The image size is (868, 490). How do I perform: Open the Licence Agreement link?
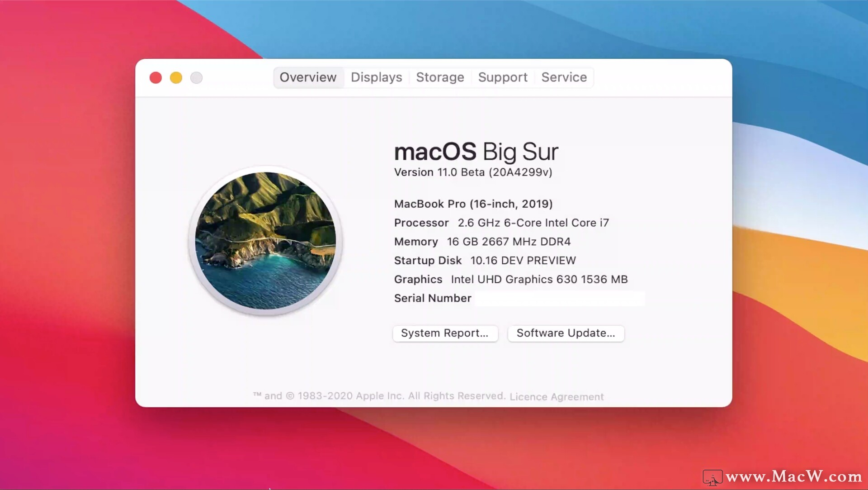557,397
